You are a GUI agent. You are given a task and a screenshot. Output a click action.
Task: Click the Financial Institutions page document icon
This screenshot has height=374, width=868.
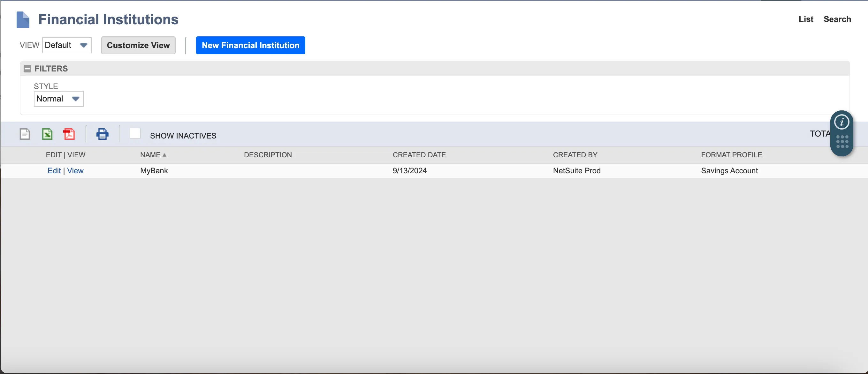pyautogui.click(x=23, y=19)
